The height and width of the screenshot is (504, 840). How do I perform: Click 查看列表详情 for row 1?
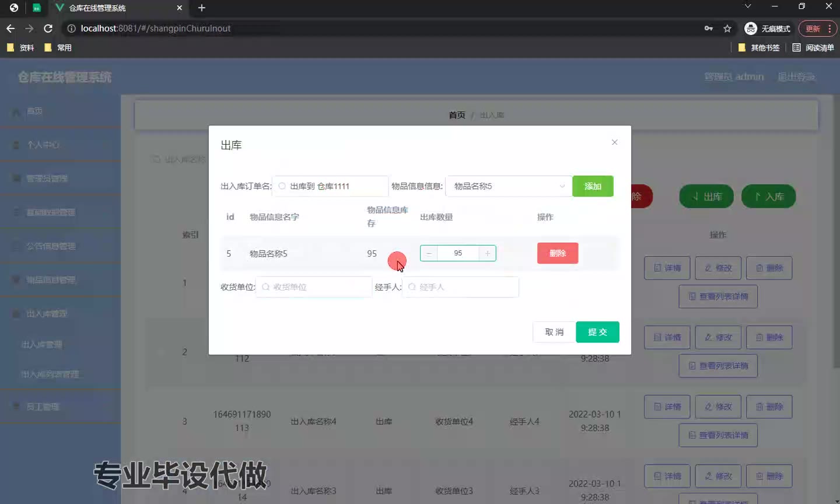(718, 296)
